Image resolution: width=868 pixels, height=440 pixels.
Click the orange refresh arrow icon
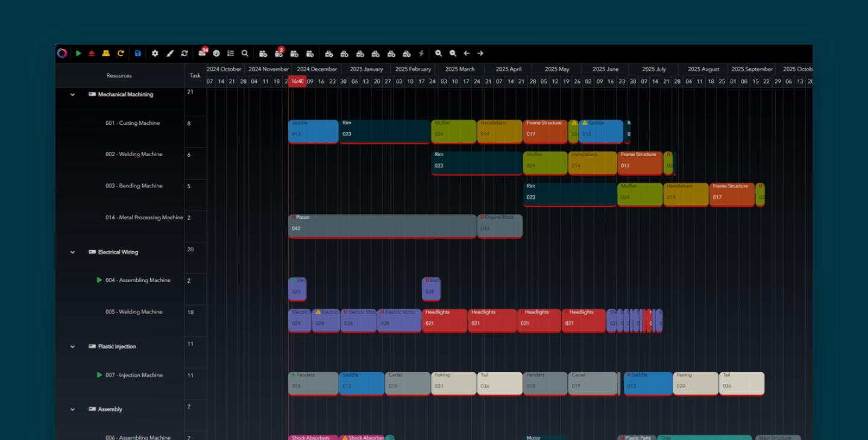coord(121,53)
